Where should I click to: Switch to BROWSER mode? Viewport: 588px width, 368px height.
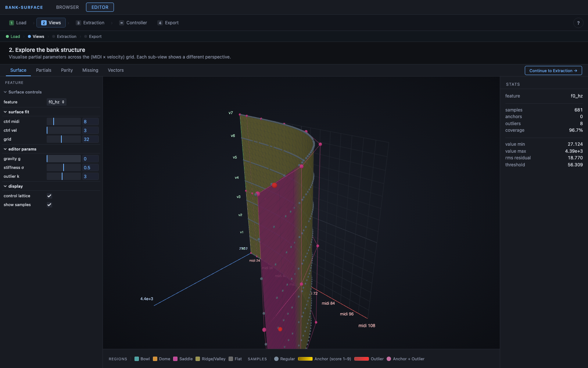pyautogui.click(x=68, y=7)
